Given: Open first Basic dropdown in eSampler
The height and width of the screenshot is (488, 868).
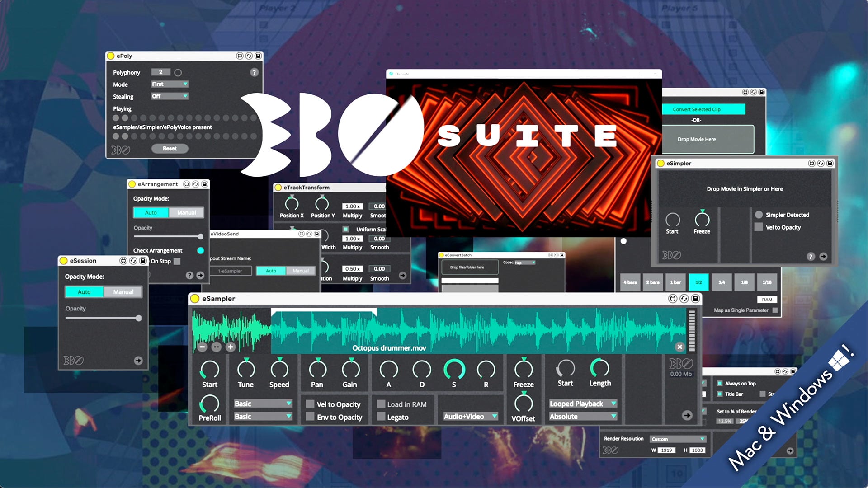Looking at the screenshot, I should click(x=263, y=404).
